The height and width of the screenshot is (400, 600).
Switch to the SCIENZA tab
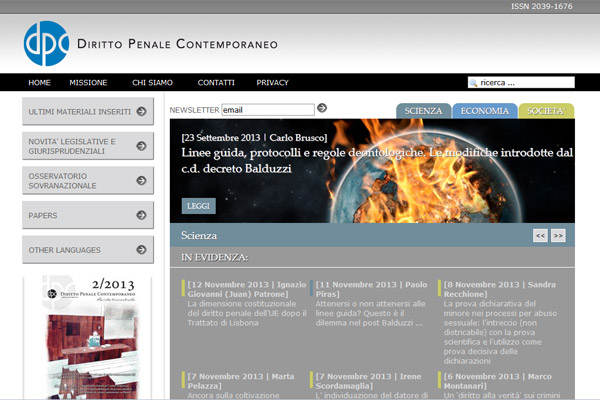pyautogui.click(x=424, y=111)
